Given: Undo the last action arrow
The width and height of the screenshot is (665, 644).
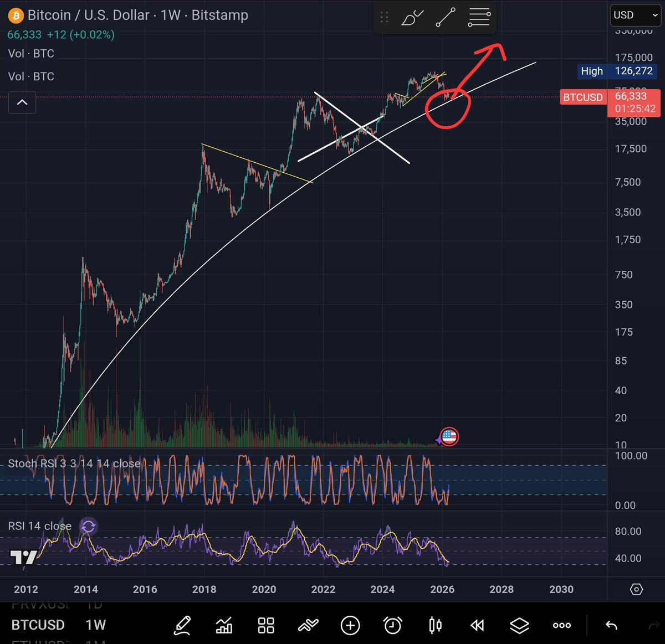Looking at the screenshot, I should click(611, 626).
